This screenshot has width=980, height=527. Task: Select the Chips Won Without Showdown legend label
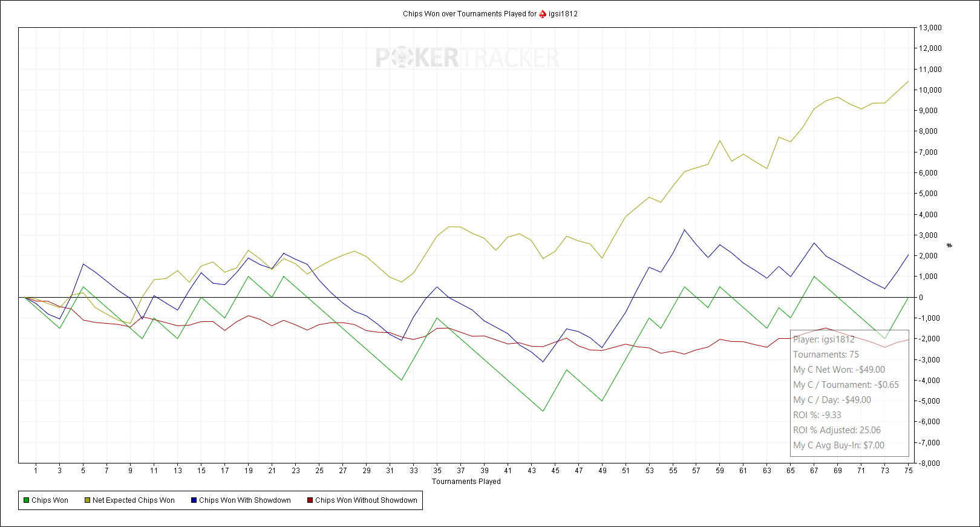[366, 500]
